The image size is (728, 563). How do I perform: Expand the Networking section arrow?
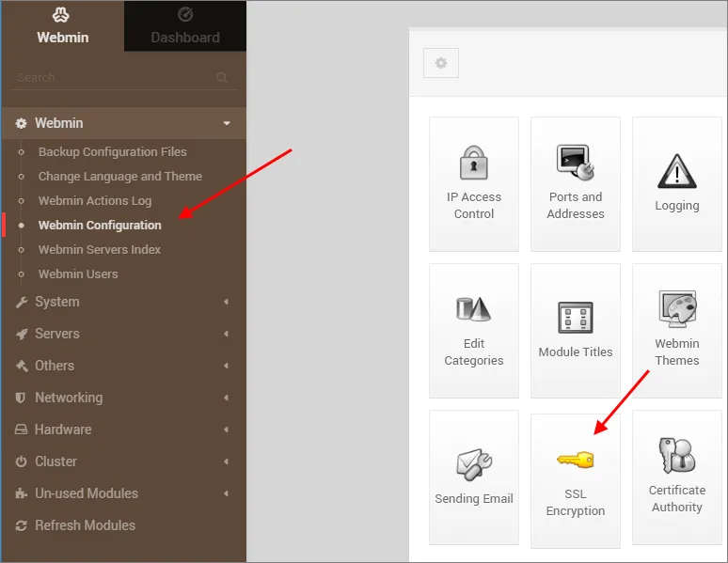click(x=226, y=398)
